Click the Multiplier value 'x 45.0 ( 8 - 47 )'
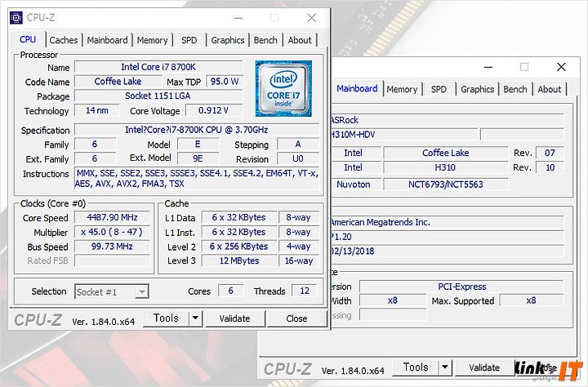588x387 pixels. pyautogui.click(x=112, y=232)
